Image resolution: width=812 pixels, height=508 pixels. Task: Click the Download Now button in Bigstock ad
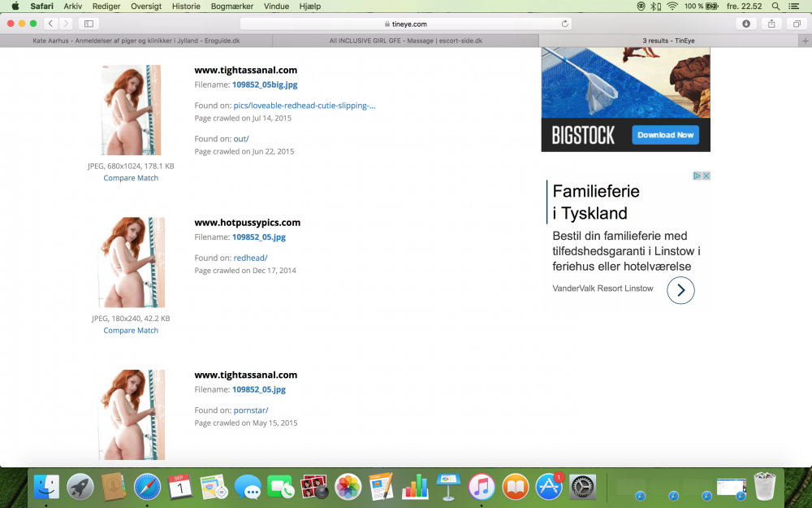666,135
